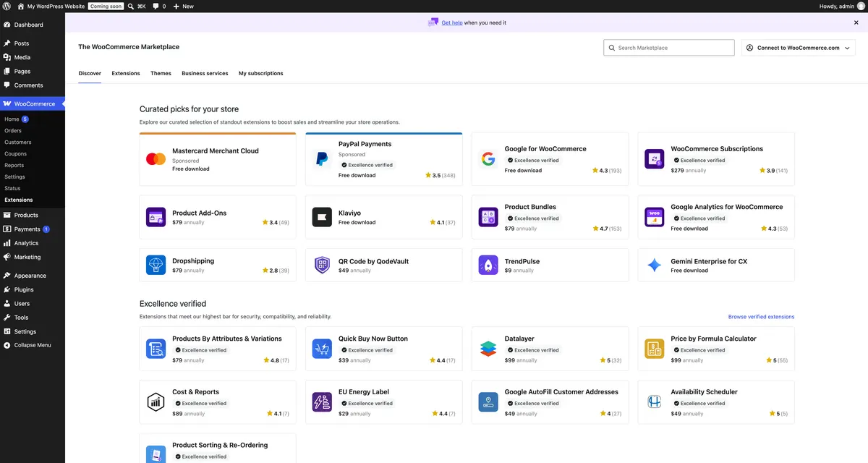Click the Posts pin icon

point(7,43)
